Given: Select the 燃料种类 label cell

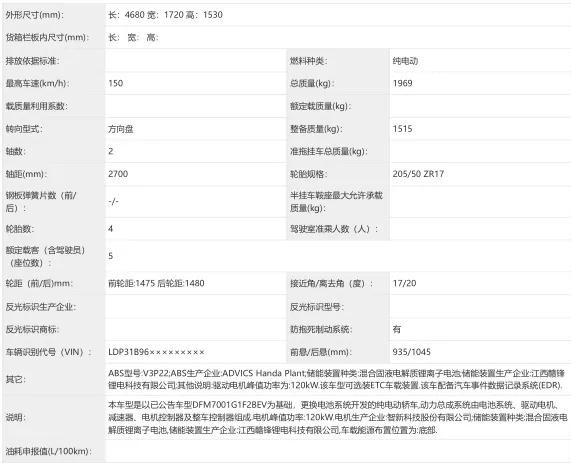Looking at the screenshot, I should coord(338,61).
